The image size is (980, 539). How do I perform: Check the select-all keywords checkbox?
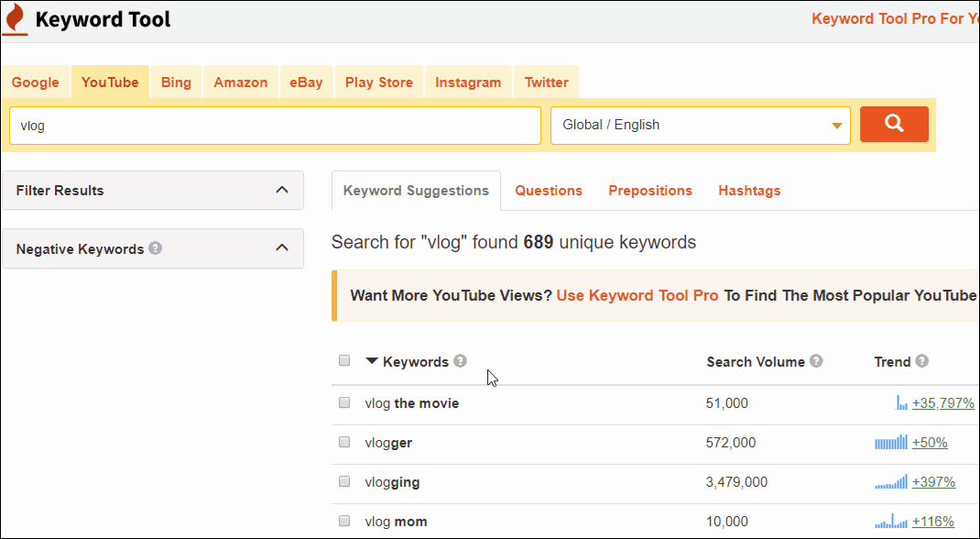click(344, 360)
